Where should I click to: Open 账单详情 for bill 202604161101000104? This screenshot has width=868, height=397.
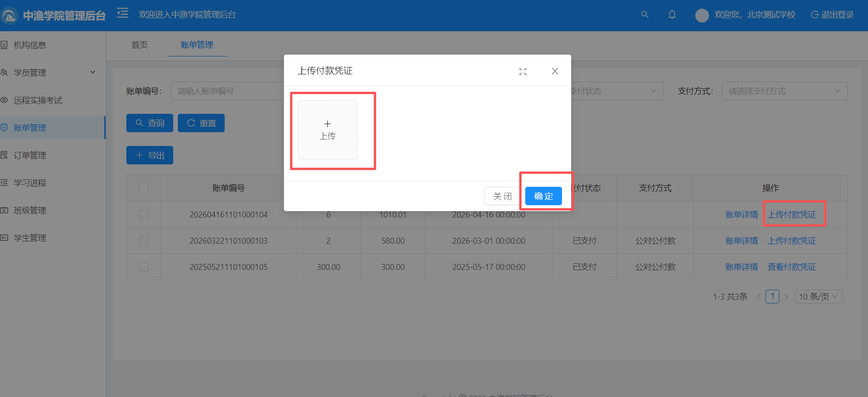pyautogui.click(x=742, y=215)
